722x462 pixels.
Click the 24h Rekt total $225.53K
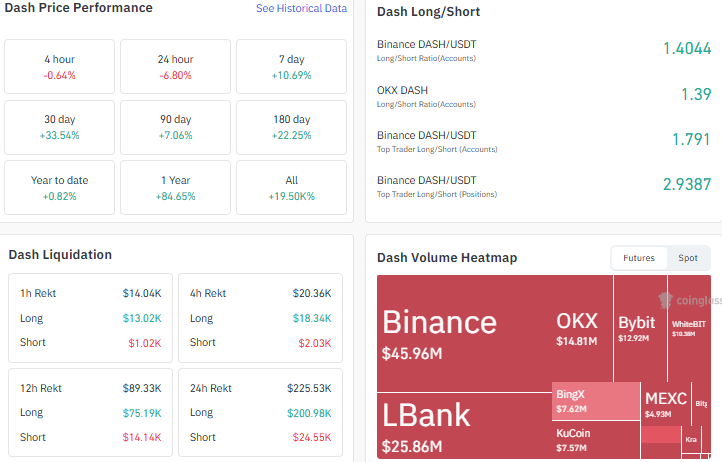pyautogui.click(x=309, y=388)
